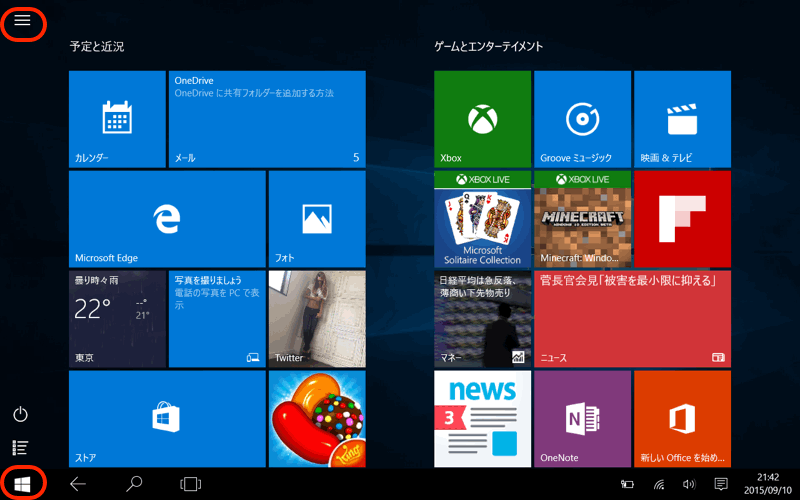Open the Minecraft Windows 10 tile
The width and height of the screenshot is (800, 500).
coord(582,218)
